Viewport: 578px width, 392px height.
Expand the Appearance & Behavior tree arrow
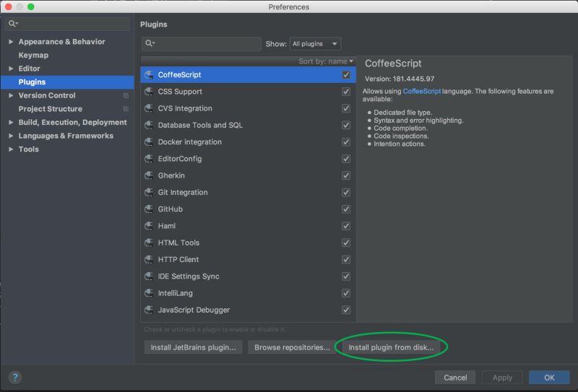(x=11, y=42)
